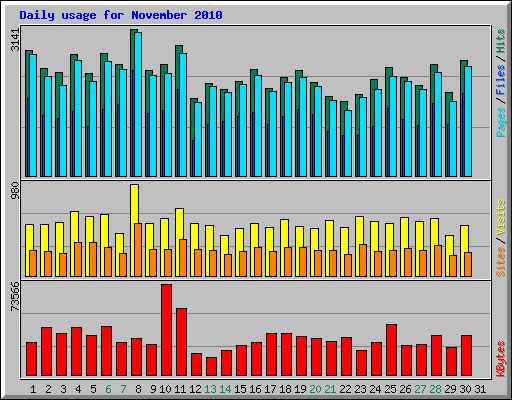Click day 25 on the x-axis
Image resolution: width=512 pixels, height=400 pixels.
390,389
